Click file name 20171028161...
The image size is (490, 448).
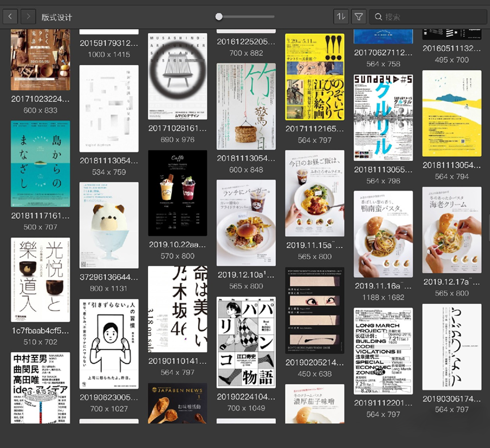click(177, 128)
